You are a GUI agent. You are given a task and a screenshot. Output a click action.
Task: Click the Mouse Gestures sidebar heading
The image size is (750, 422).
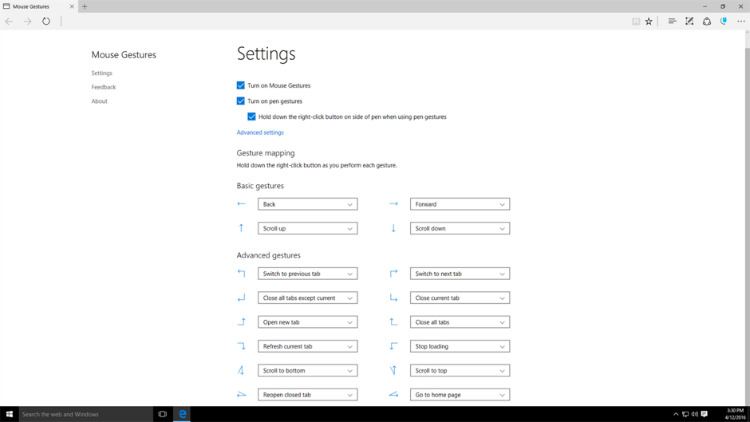[x=124, y=55]
